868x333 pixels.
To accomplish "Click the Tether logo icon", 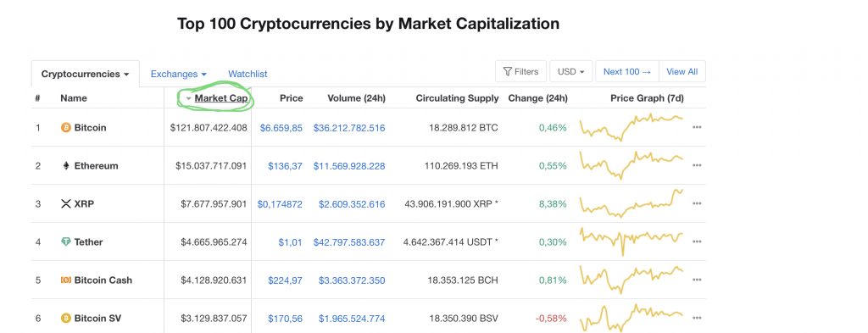I will [66, 241].
